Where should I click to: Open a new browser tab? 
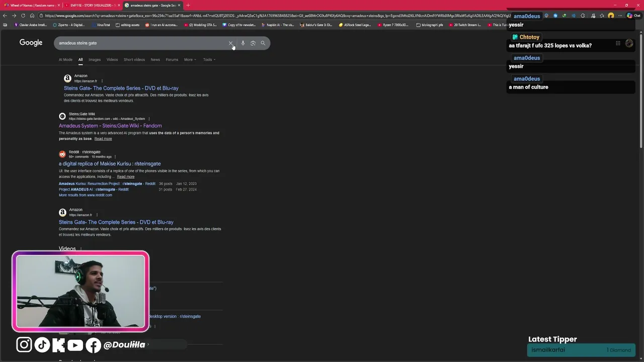[x=188, y=5]
